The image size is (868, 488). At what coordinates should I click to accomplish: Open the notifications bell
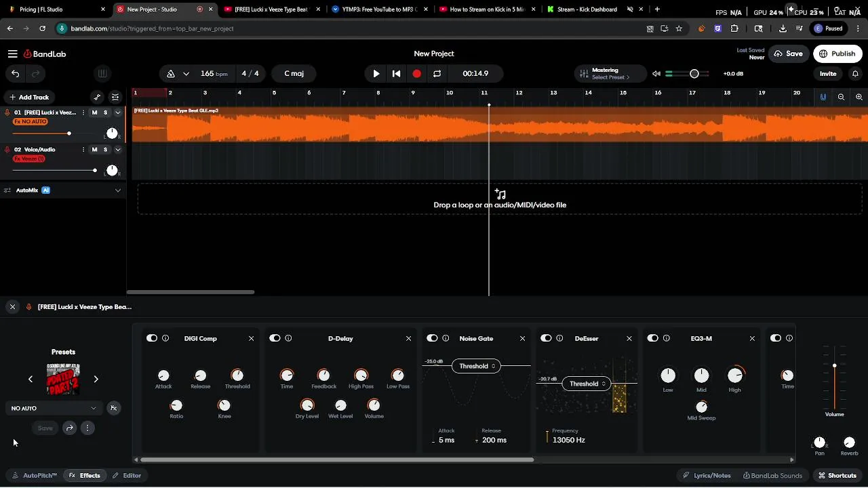855,73
